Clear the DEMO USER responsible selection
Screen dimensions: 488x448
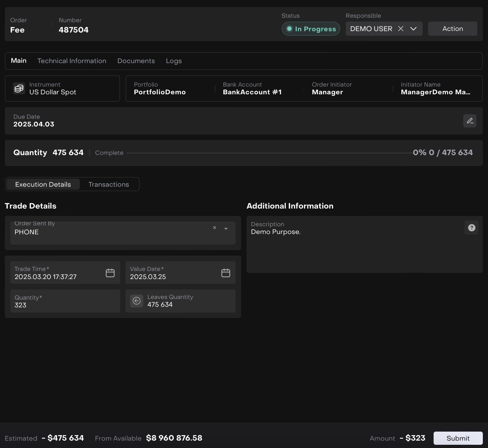pyautogui.click(x=401, y=29)
